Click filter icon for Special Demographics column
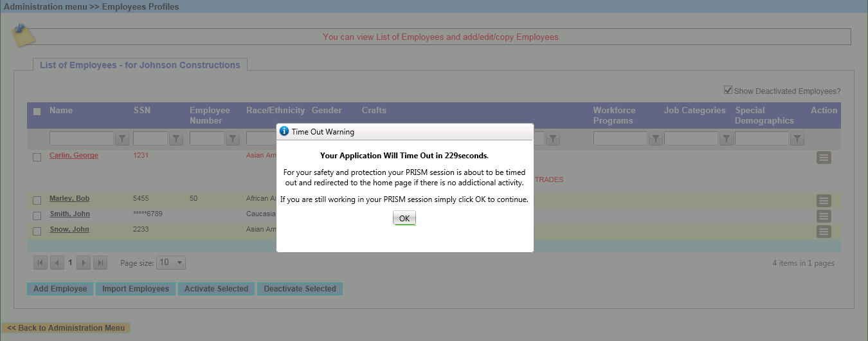 click(797, 138)
